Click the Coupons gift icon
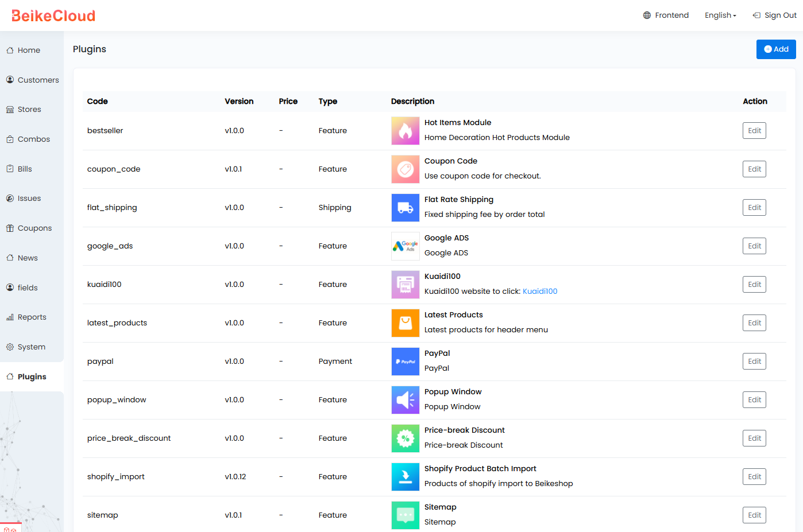The height and width of the screenshot is (532, 803). [x=10, y=228]
